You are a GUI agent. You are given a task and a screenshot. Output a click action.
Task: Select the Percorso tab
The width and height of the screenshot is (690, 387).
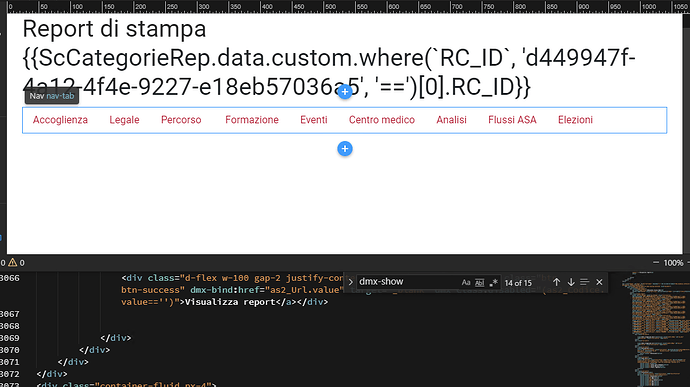(181, 120)
